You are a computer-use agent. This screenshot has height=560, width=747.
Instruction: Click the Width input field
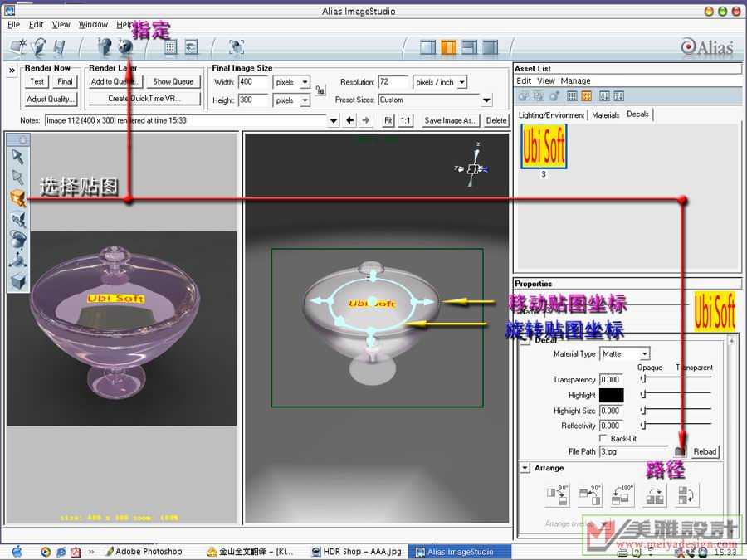coord(253,82)
